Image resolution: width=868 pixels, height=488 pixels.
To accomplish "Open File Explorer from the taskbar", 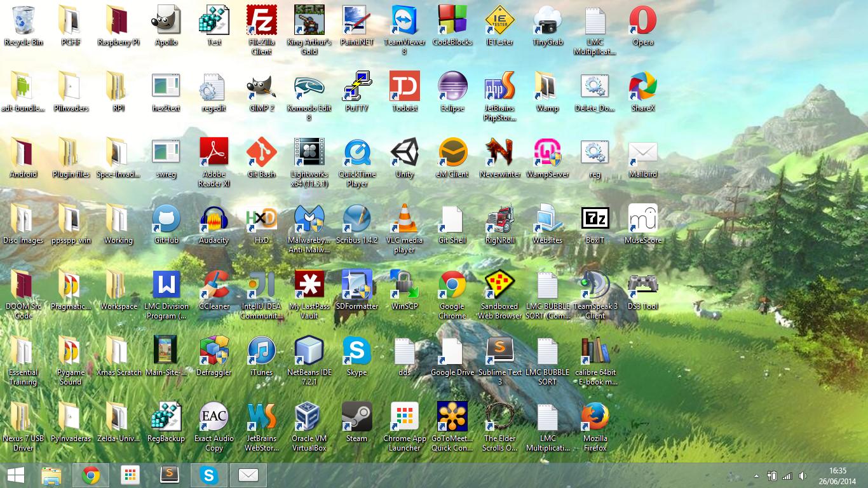I will [51, 475].
